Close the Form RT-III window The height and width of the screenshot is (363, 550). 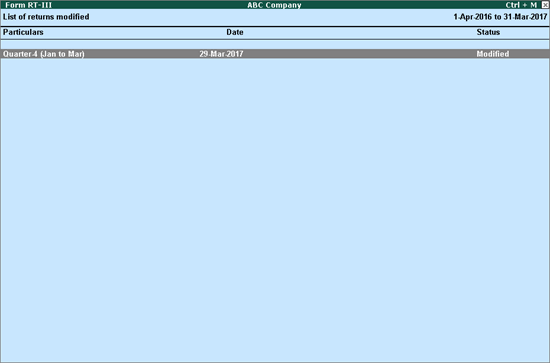(x=545, y=5)
